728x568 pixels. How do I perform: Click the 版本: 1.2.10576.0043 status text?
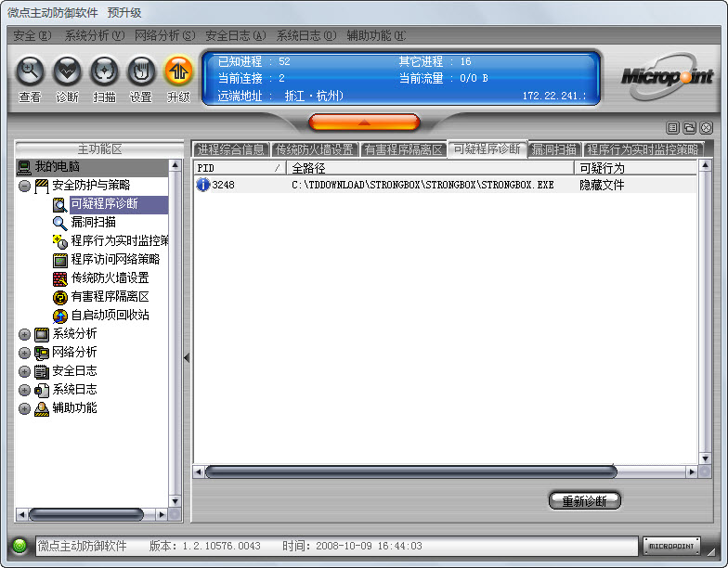pos(204,546)
